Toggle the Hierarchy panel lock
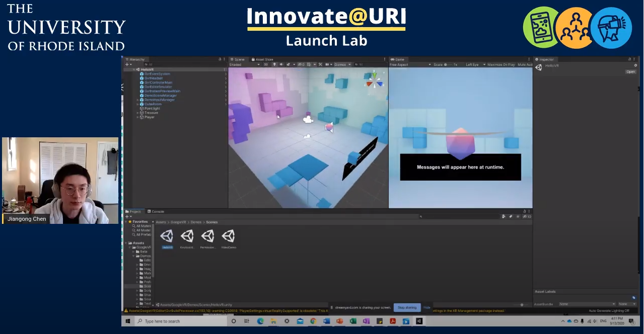Viewport: 644px width, 334px height. [220, 59]
